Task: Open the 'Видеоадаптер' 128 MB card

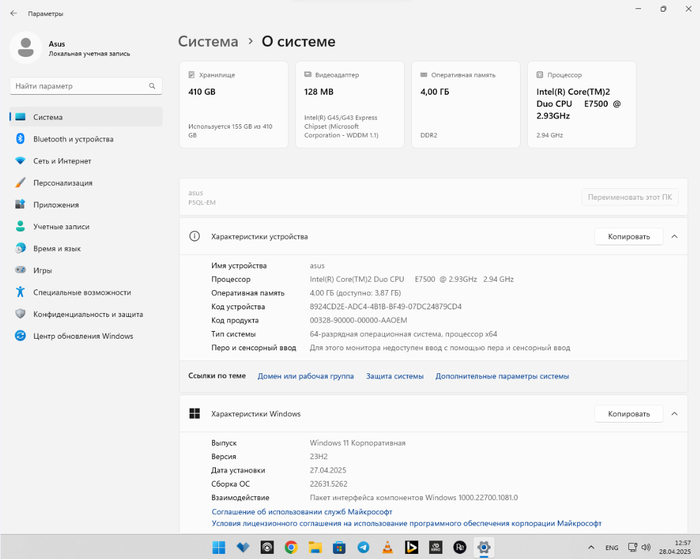Action: [x=350, y=104]
